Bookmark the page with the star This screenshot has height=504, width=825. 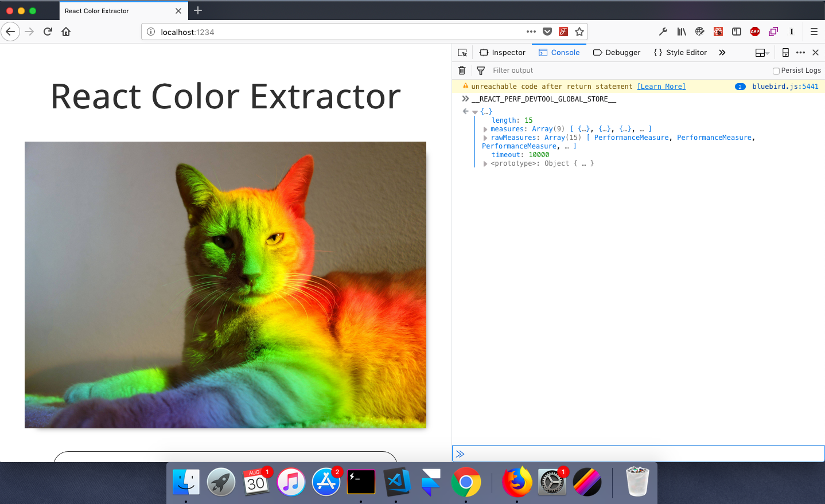click(579, 32)
